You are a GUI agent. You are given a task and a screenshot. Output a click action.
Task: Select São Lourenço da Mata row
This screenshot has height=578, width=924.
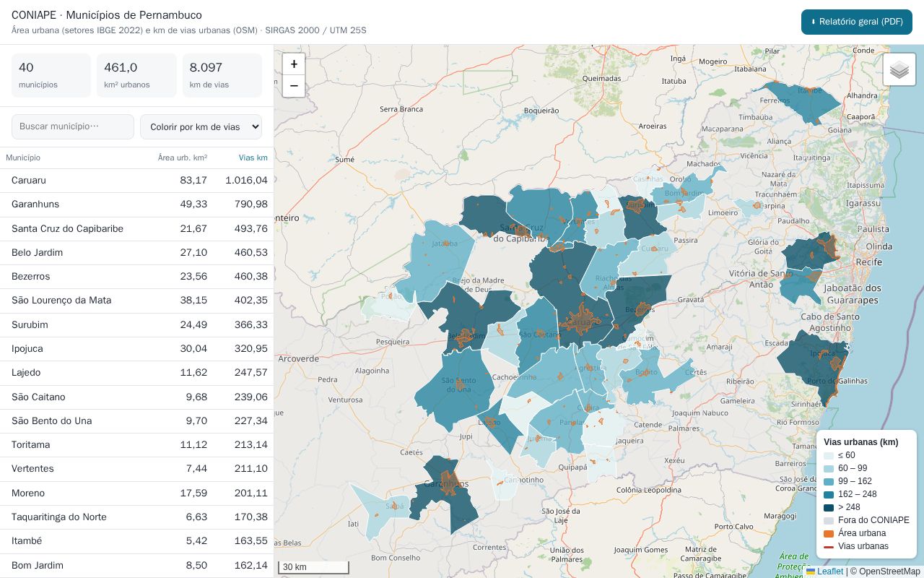[137, 300]
